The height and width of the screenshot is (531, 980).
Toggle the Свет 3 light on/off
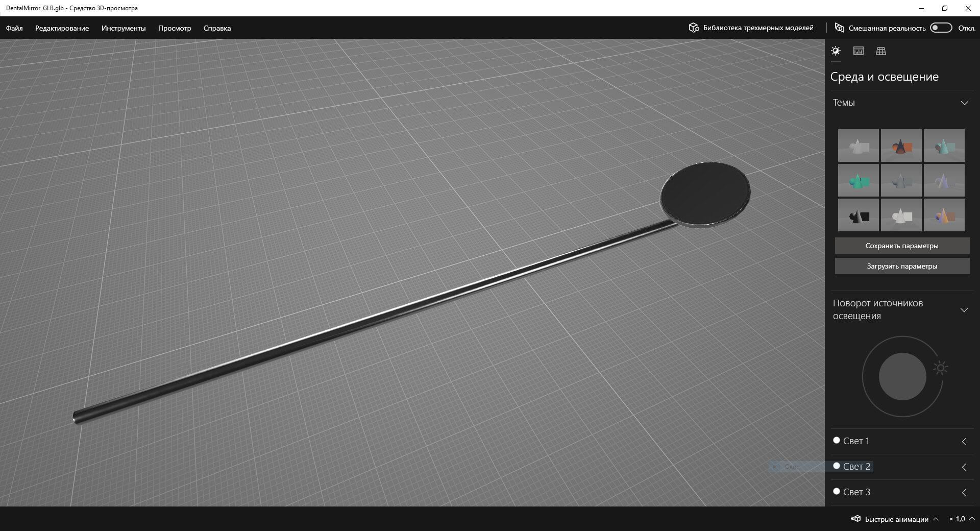coord(837,491)
